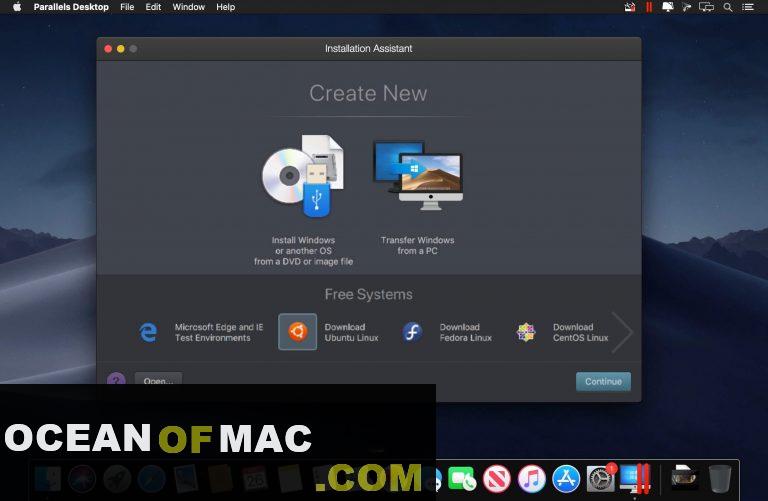Open help with the question mark button
The height and width of the screenshot is (501, 768).
(x=116, y=379)
